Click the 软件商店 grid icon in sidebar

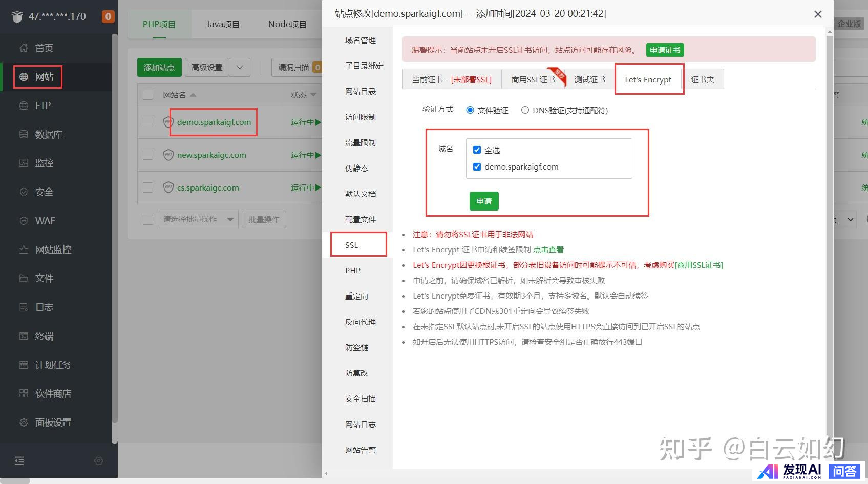(24, 393)
